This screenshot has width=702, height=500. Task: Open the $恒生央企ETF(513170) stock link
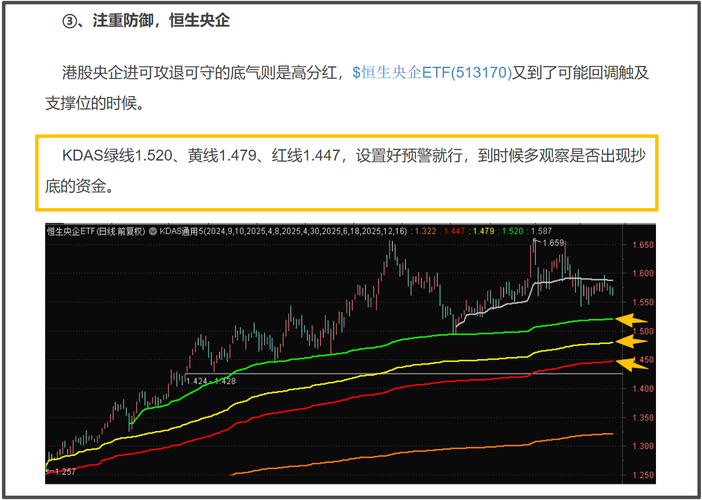click(x=432, y=73)
